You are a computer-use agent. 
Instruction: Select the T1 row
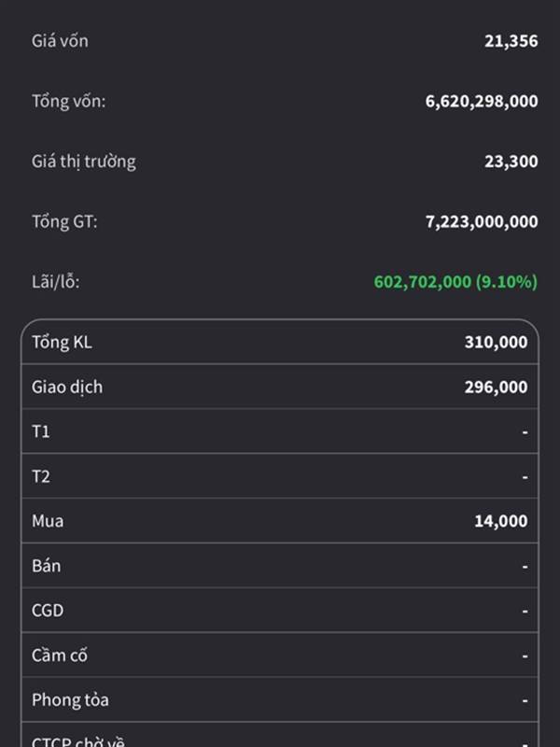pyautogui.click(x=280, y=431)
